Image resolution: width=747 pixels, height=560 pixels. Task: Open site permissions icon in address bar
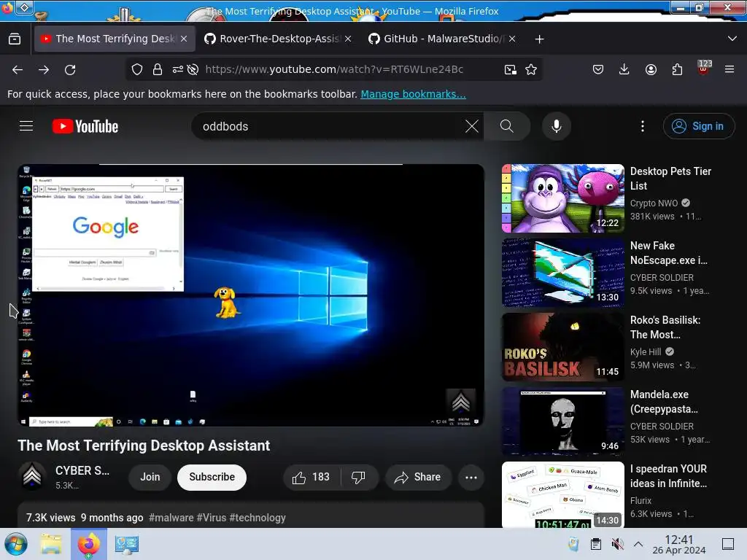coord(178,69)
